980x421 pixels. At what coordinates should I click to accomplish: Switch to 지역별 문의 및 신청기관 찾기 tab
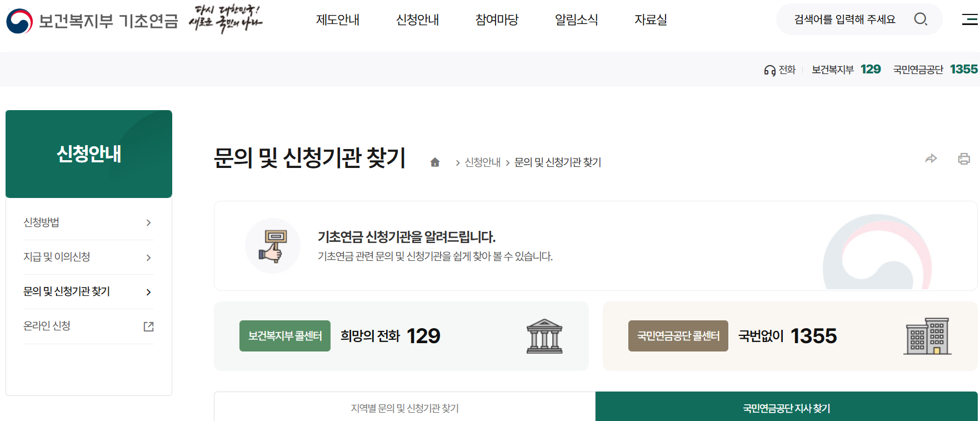[x=404, y=407]
